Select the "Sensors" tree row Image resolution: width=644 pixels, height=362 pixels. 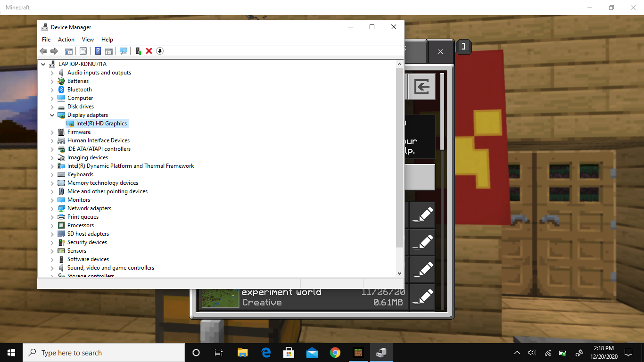(x=77, y=251)
